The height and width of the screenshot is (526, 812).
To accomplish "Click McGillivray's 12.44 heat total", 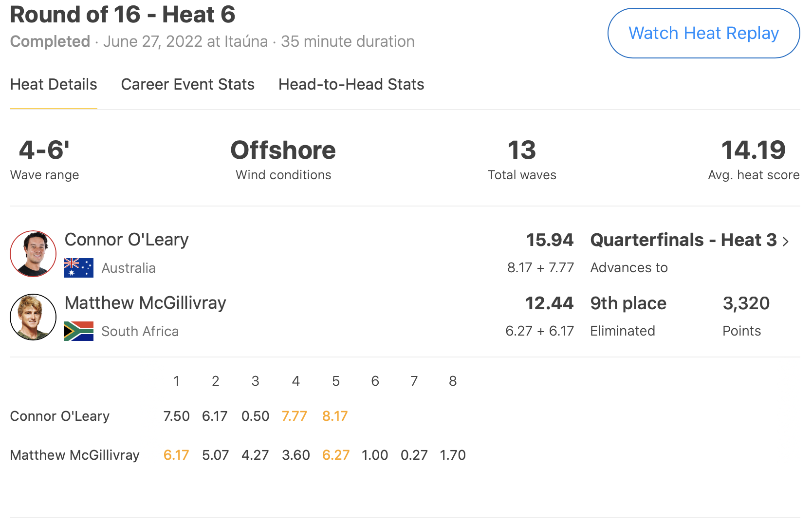I will (549, 303).
